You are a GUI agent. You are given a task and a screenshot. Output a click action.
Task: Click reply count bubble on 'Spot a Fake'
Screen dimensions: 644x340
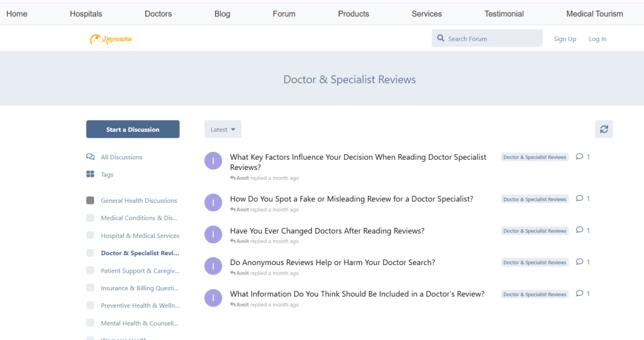(583, 198)
